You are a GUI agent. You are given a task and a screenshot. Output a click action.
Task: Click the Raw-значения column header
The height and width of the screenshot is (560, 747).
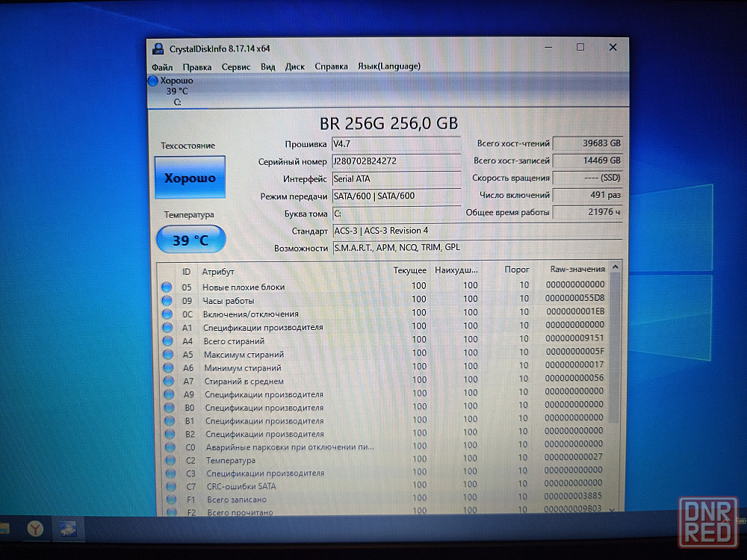tap(577, 270)
